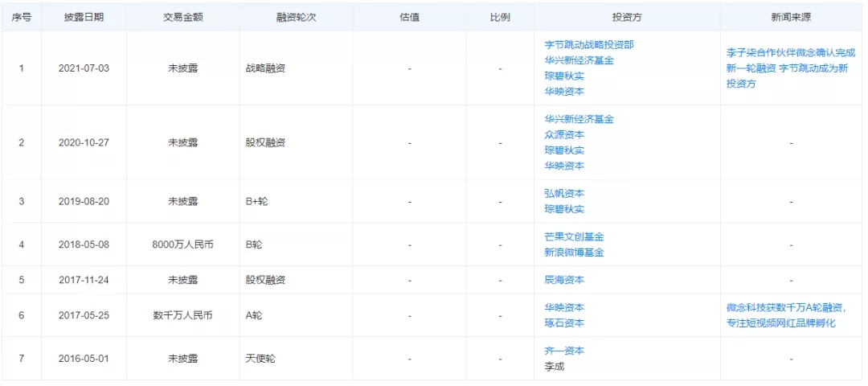
Task: Select date cell 2016-05-01
Action: pyautogui.click(x=84, y=359)
